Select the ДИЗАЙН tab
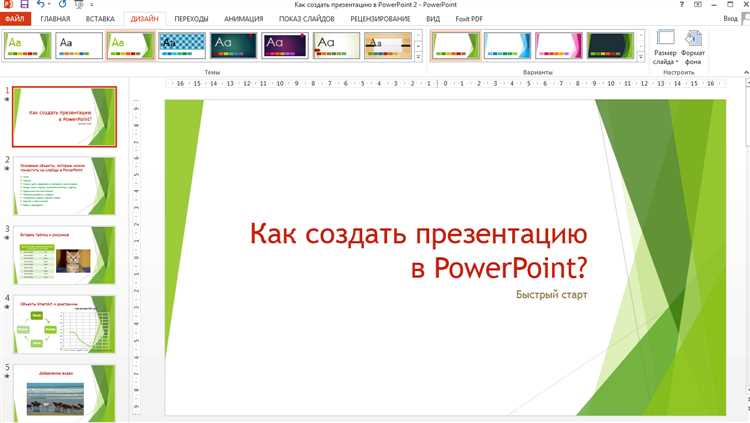 point(144,19)
